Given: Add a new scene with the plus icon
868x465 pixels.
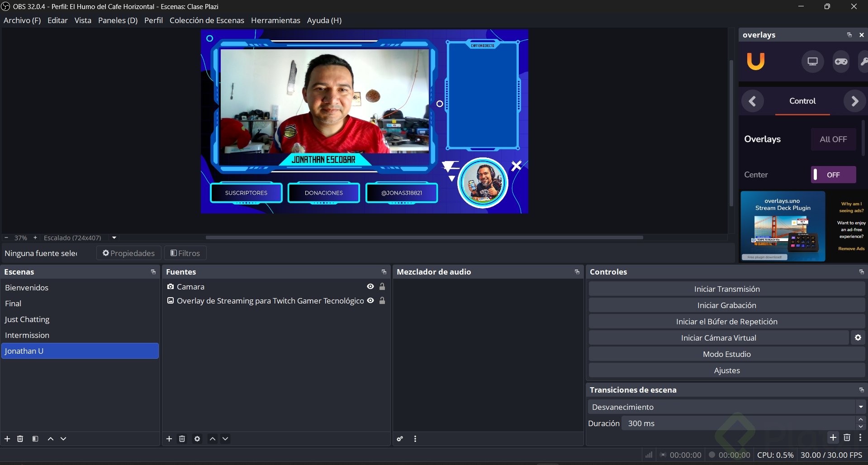Looking at the screenshot, I should tap(7, 439).
